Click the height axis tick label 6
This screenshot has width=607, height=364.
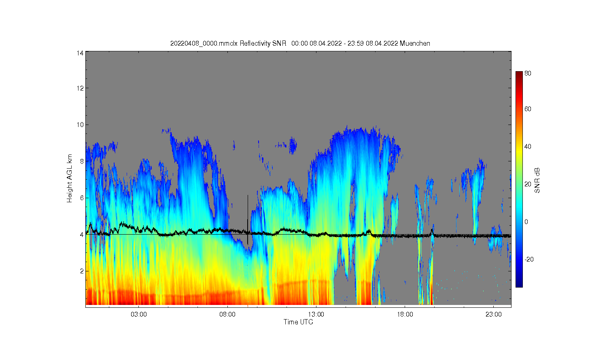coord(82,198)
